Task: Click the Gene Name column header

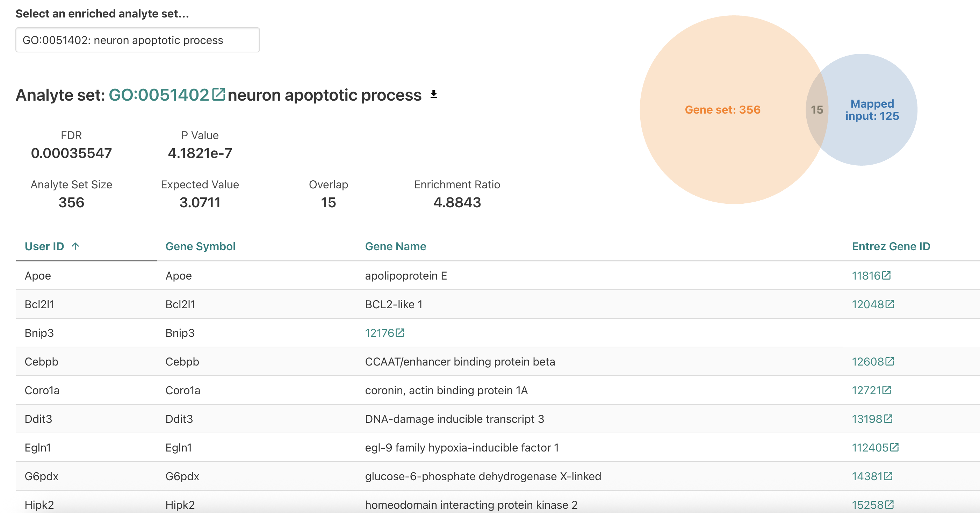Action: pos(396,246)
